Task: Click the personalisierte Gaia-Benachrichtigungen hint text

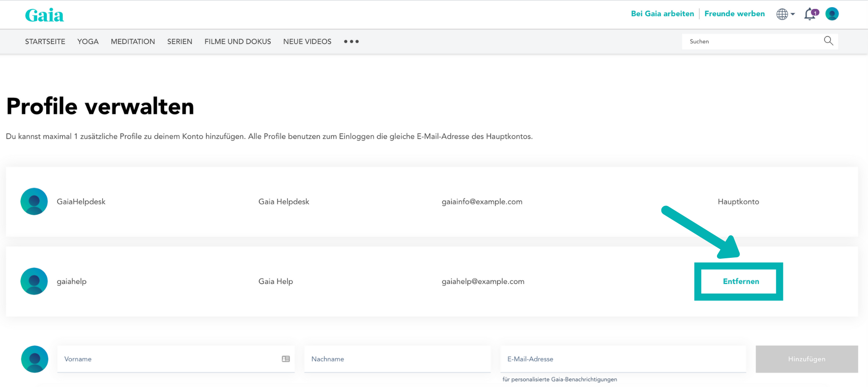Action: 560,379
